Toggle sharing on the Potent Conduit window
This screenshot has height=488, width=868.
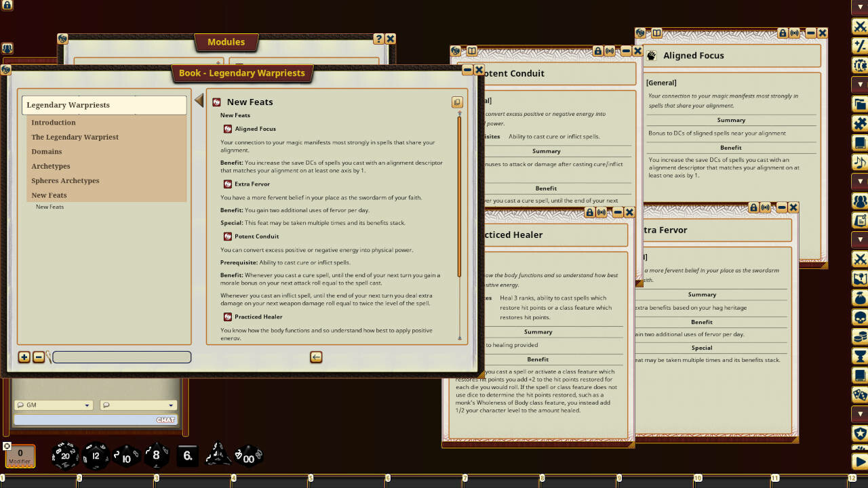point(609,50)
